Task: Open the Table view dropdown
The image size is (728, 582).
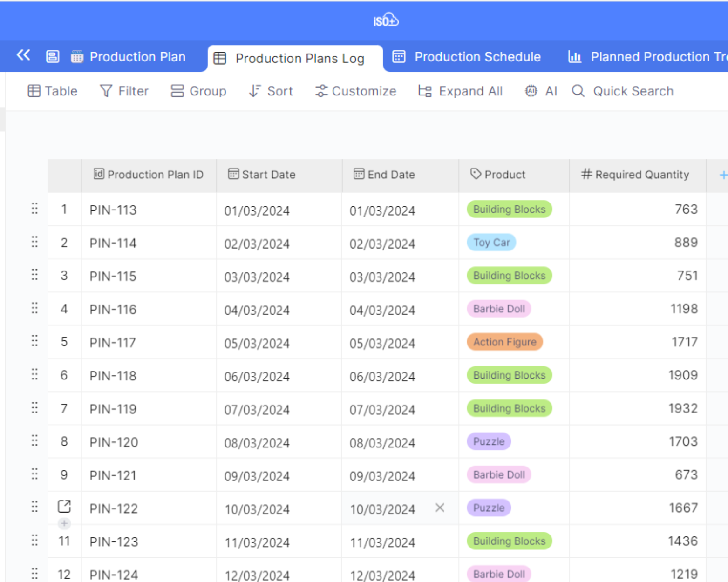Action: (53, 91)
